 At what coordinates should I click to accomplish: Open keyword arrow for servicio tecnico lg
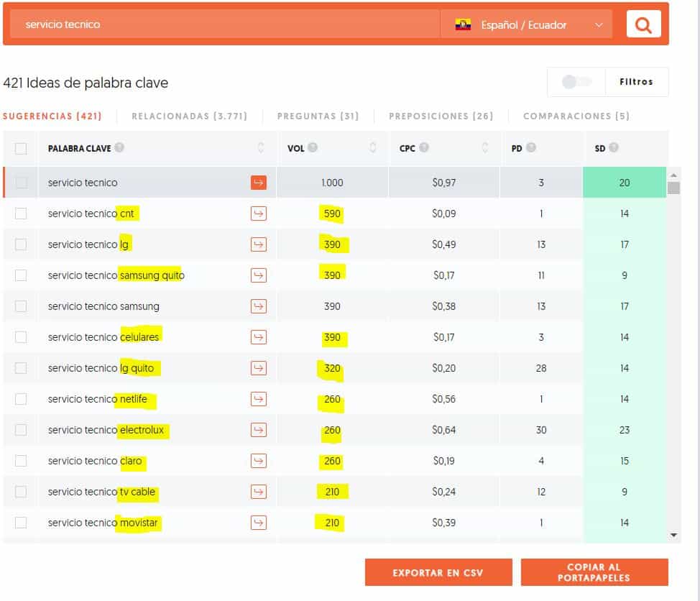click(259, 244)
